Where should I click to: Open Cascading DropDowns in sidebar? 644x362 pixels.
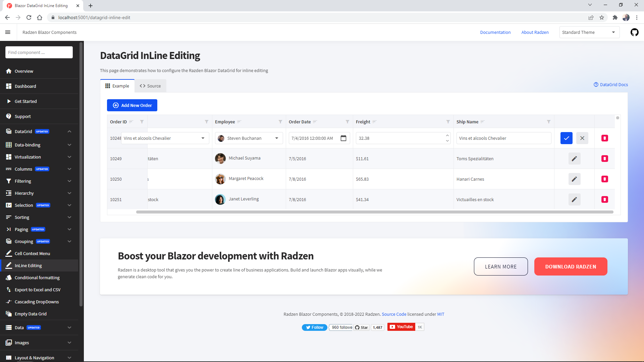tap(37, 302)
